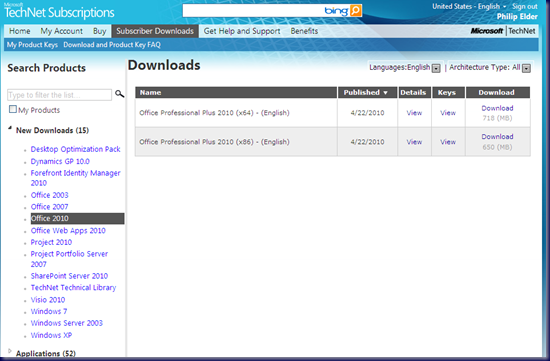This screenshot has width=550, height=361.
Task: Click inside the Bing search box
Action: [253, 11]
